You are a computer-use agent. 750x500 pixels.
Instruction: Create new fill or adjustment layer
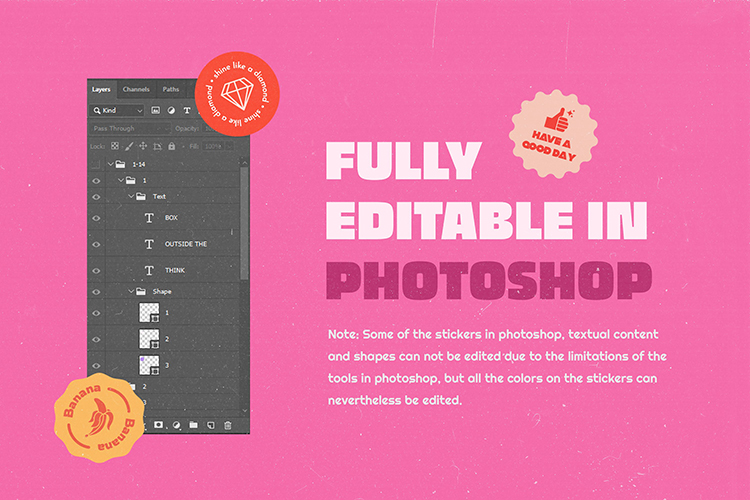pyautogui.click(x=176, y=425)
